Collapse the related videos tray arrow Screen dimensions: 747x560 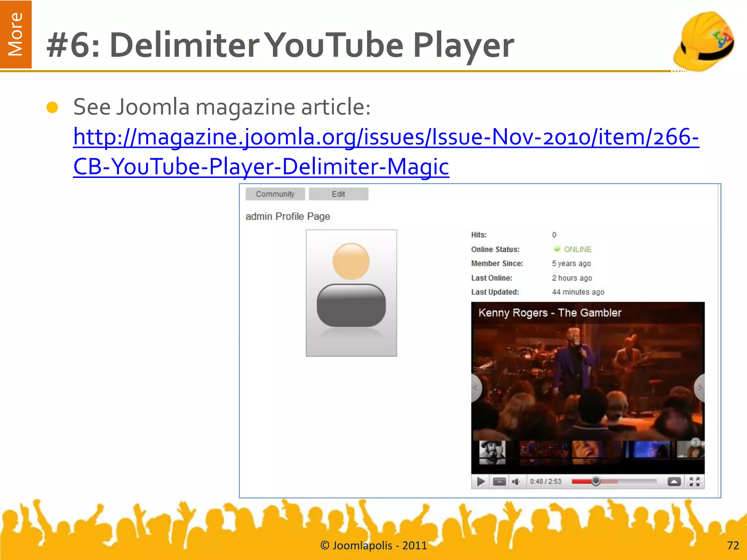[x=674, y=482]
